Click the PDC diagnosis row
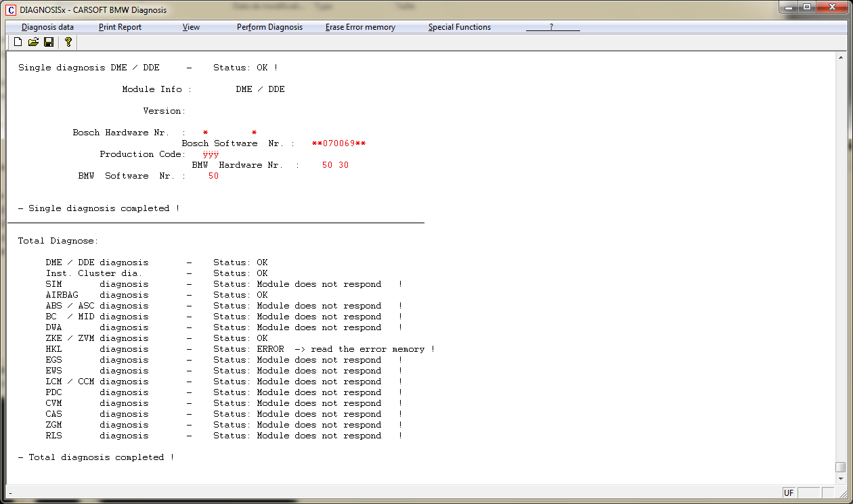The width and height of the screenshot is (853, 504). [224, 392]
